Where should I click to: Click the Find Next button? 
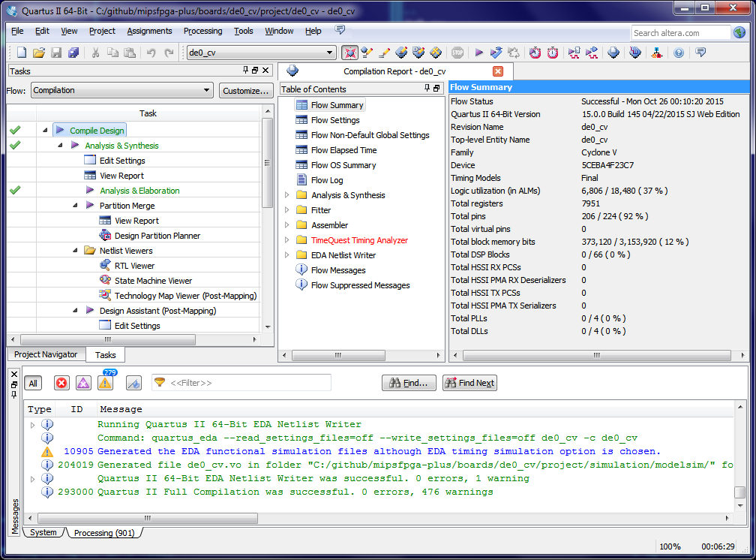(469, 383)
